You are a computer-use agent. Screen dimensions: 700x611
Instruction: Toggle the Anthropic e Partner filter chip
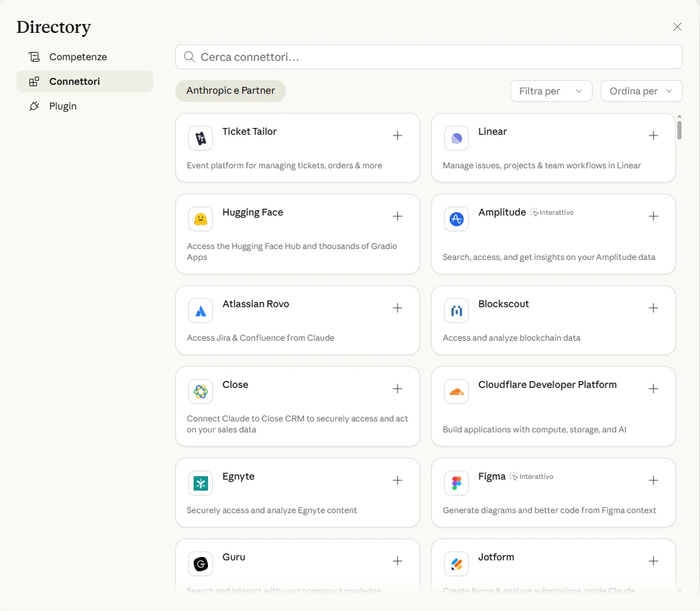[x=231, y=90]
